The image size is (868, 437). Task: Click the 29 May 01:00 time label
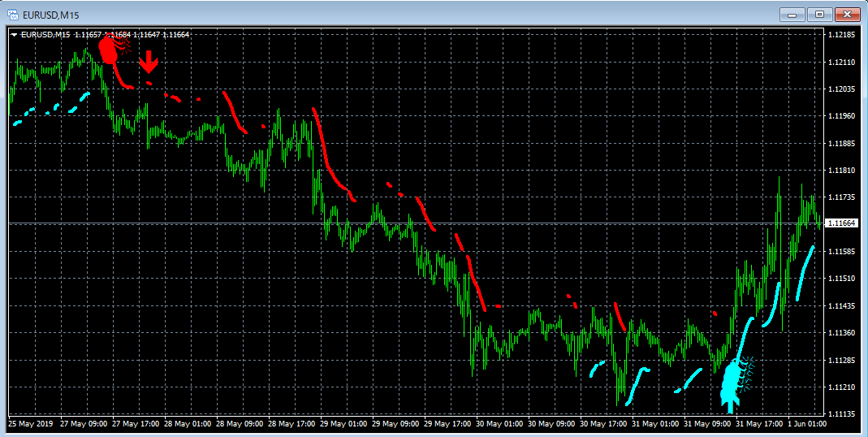click(x=343, y=424)
